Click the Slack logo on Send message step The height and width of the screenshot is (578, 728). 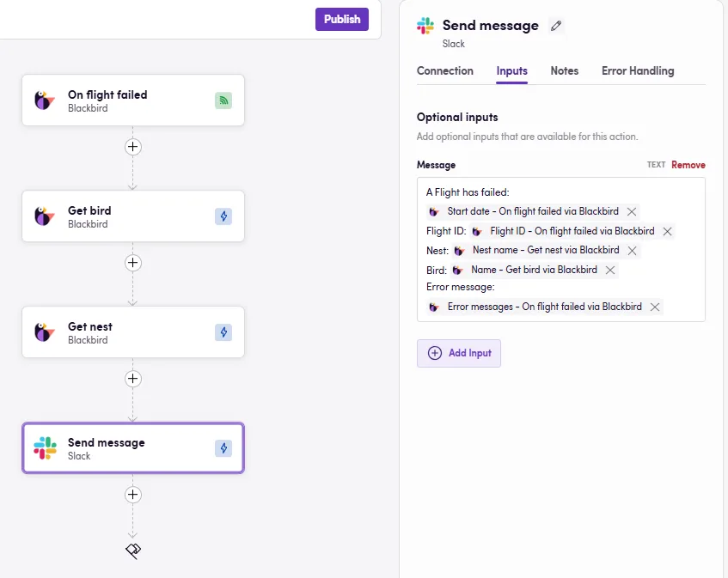pyautogui.click(x=45, y=448)
